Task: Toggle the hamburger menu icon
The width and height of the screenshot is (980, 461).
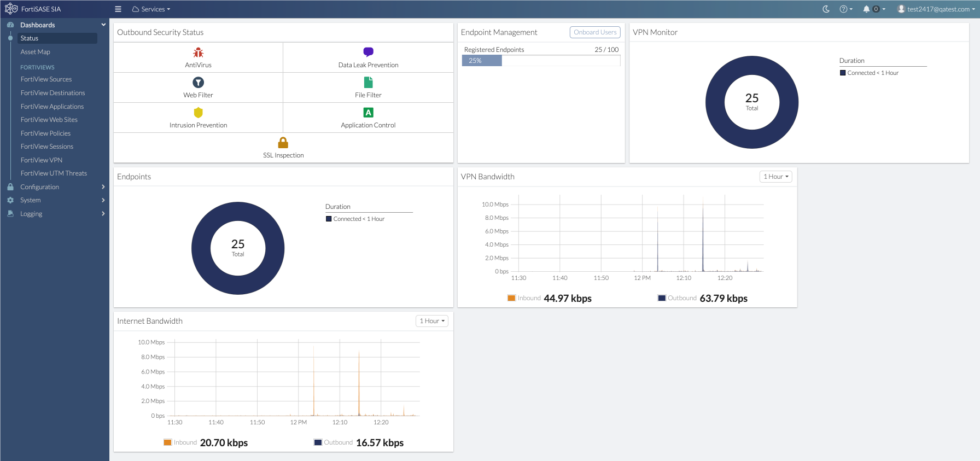Action: [x=118, y=9]
